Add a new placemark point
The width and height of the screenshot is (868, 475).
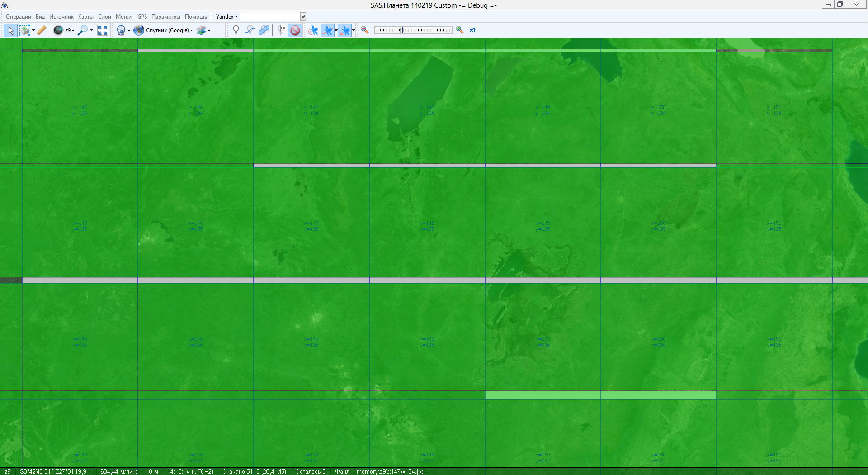236,30
